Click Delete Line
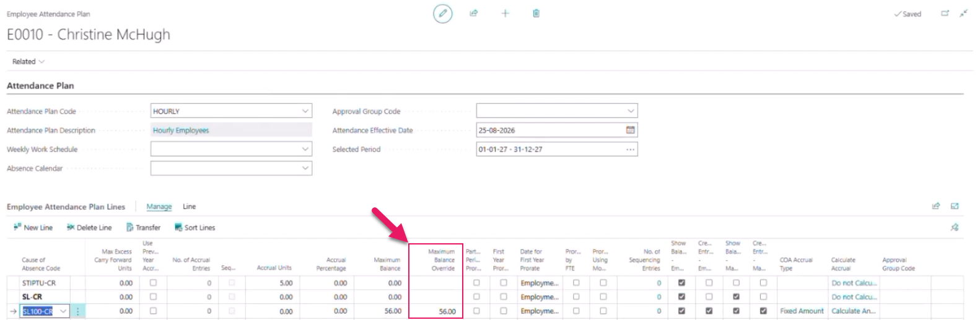This screenshot has width=980, height=320. tap(89, 228)
